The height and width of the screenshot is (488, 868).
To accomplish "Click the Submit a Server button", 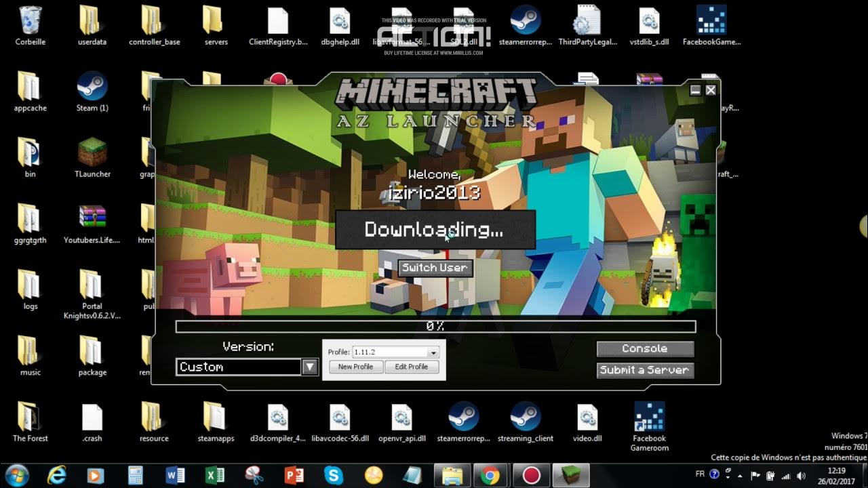I will [645, 370].
